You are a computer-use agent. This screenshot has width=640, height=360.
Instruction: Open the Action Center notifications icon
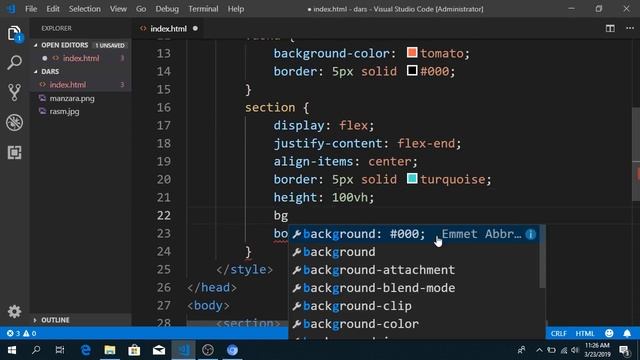[x=624, y=350]
